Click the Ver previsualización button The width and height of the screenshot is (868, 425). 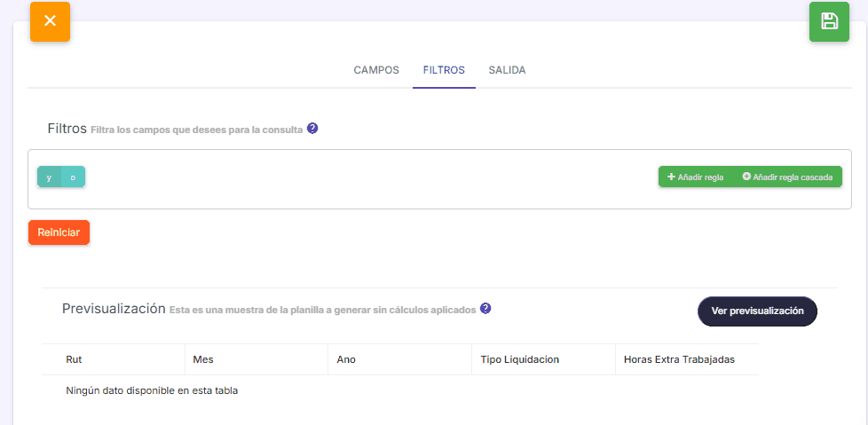[x=757, y=311]
